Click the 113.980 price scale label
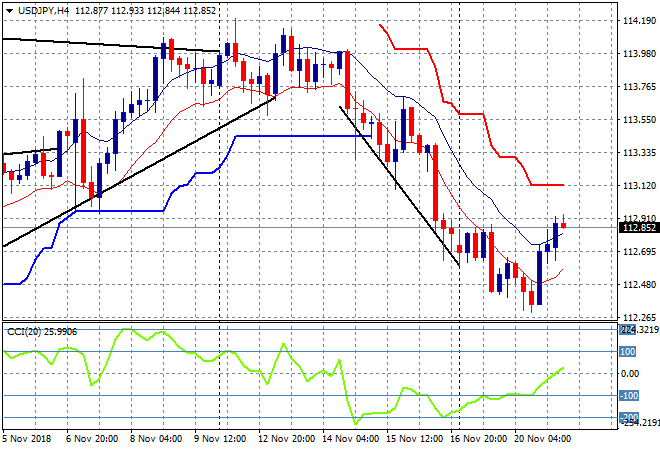The height and width of the screenshot is (450, 660). click(639, 53)
